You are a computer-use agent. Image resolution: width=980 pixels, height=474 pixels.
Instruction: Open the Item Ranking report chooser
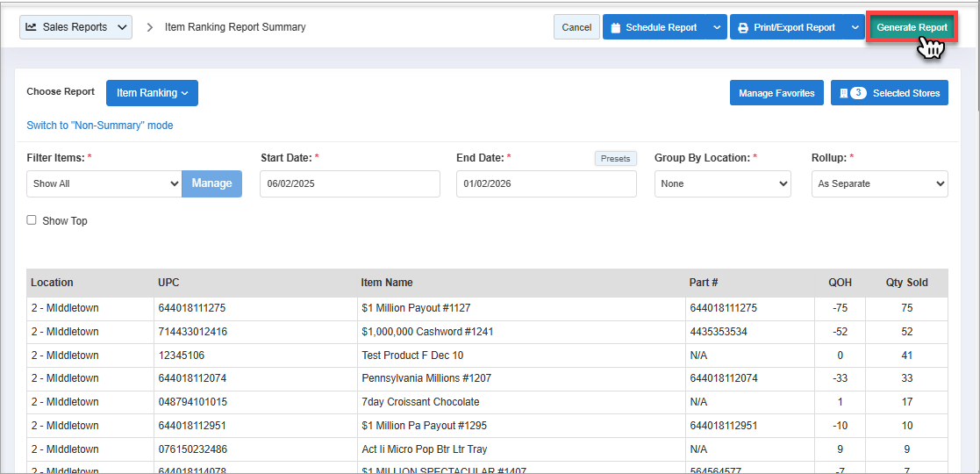click(152, 93)
